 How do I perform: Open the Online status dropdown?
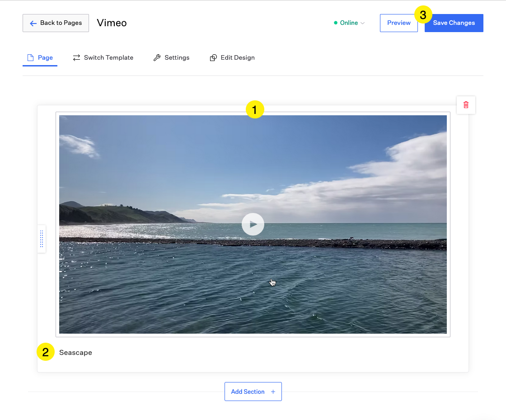pyautogui.click(x=349, y=23)
